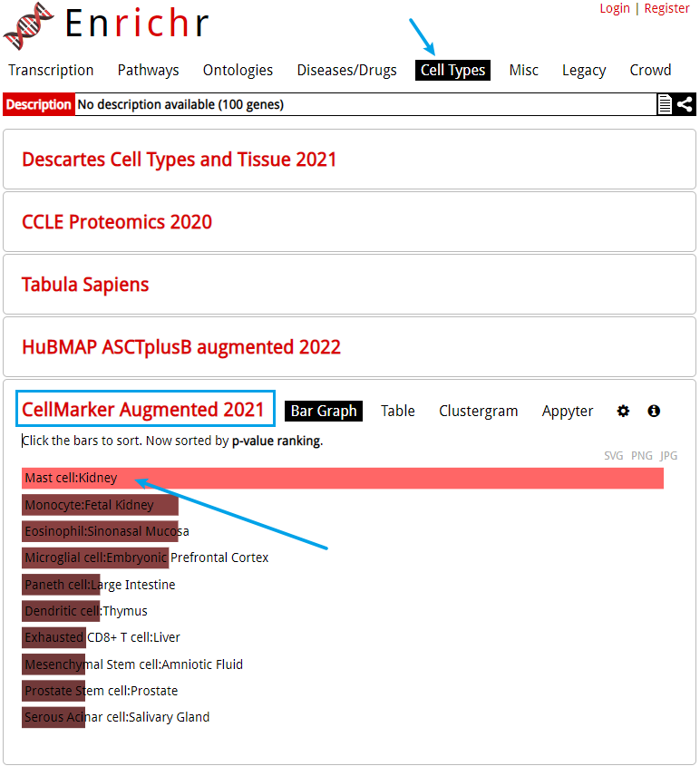Go to the Crowd tab

coord(650,70)
